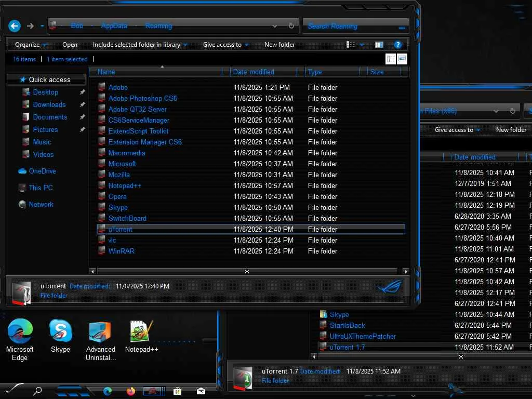Viewport: 532px width, 399px height.
Task: Select the ExtendScript Toolkit folder
Action: pos(138,131)
